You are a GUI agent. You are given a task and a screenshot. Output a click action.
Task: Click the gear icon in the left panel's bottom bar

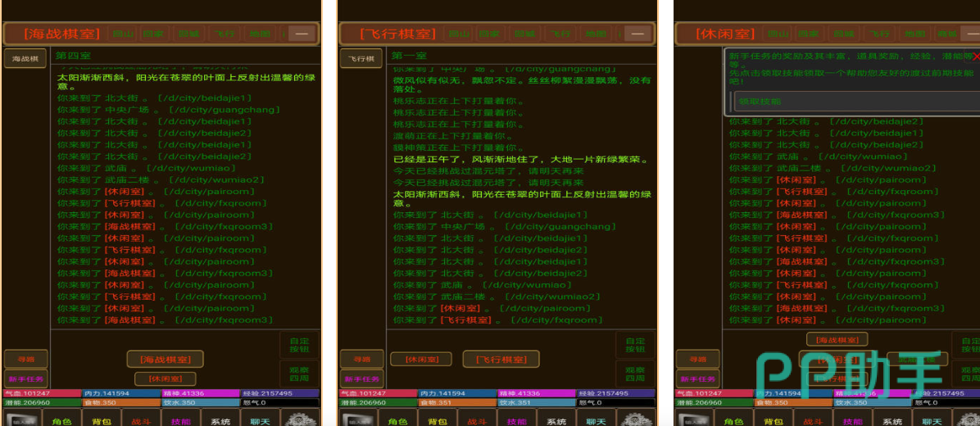coord(300,419)
